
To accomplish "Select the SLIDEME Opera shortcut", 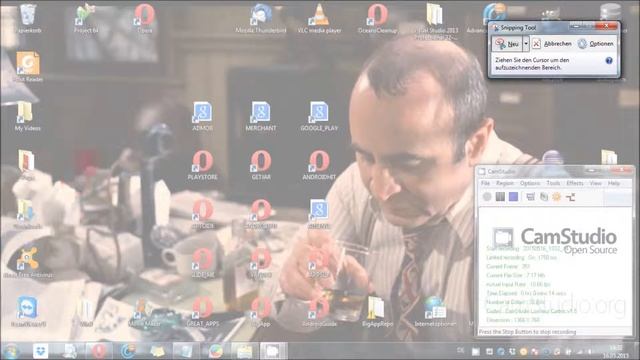I will [x=202, y=262].
